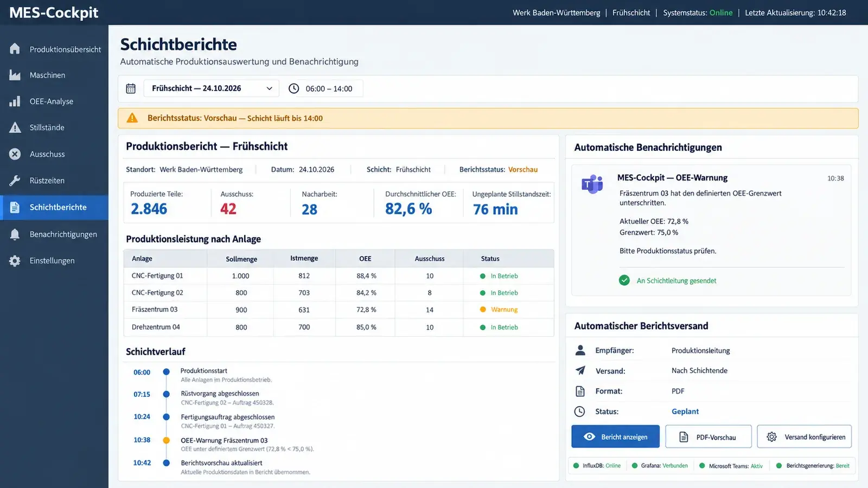This screenshot has height=488, width=868.
Task: Click the Schichtberichte document icon
Action: pyautogui.click(x=15, y=207)
